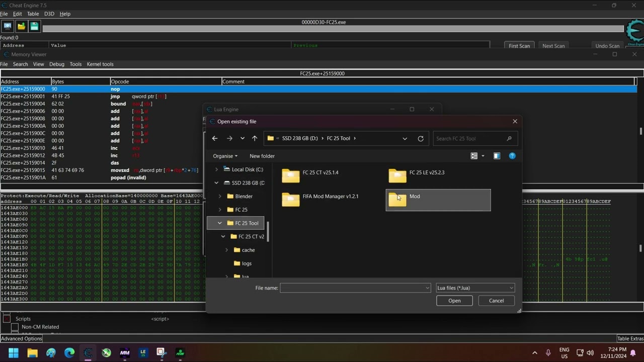Select the Mod folder

(x=438, y=200)
